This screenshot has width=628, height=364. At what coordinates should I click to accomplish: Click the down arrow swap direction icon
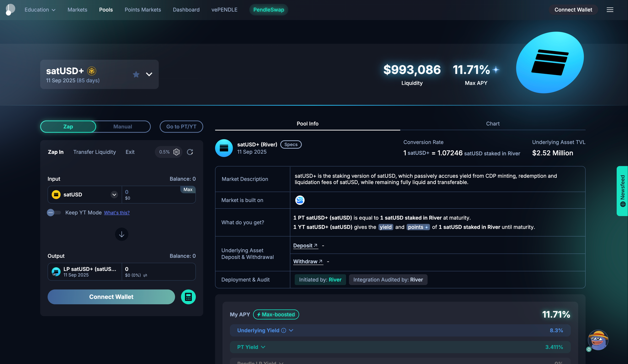(x=122, y=234)
